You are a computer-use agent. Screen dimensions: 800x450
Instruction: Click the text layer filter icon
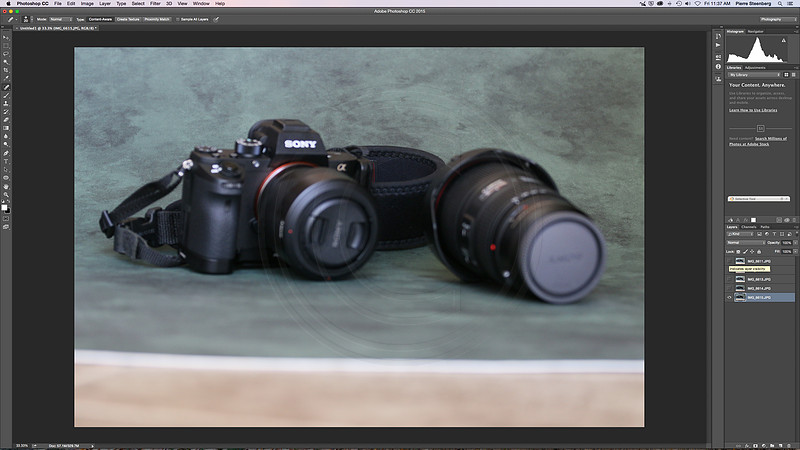pyautogui.click(x=774, y=234)
